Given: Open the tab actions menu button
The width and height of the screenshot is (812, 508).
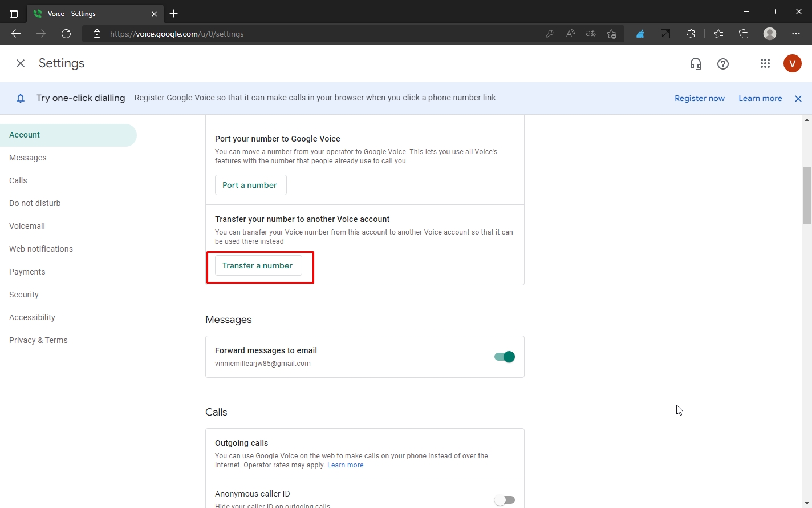Looking at the screenshot, I should (x=14, y=14).
